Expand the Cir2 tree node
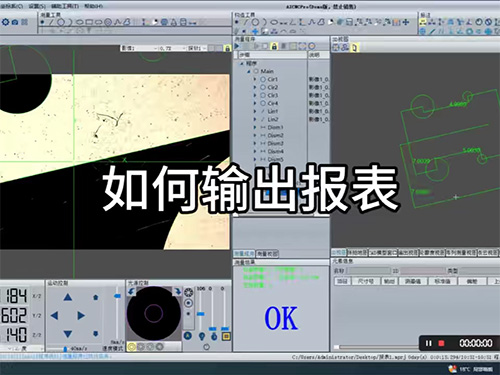The width and height of the screenshot is (500, 375). coord(255,87)
